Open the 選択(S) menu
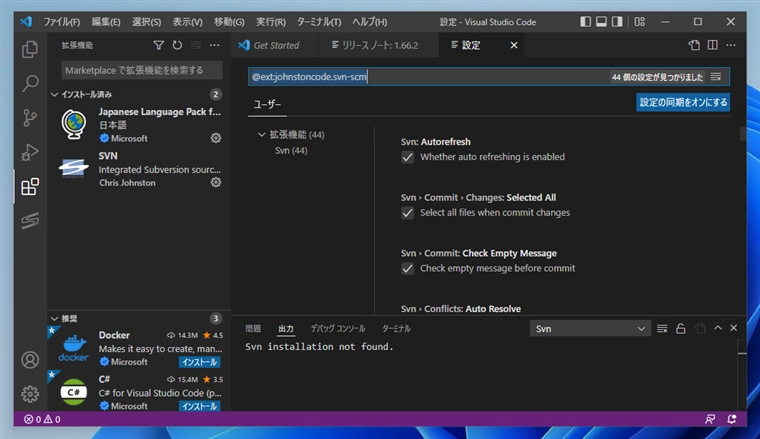The height and width of the screenshot is (439, 760). click(146, 22)
